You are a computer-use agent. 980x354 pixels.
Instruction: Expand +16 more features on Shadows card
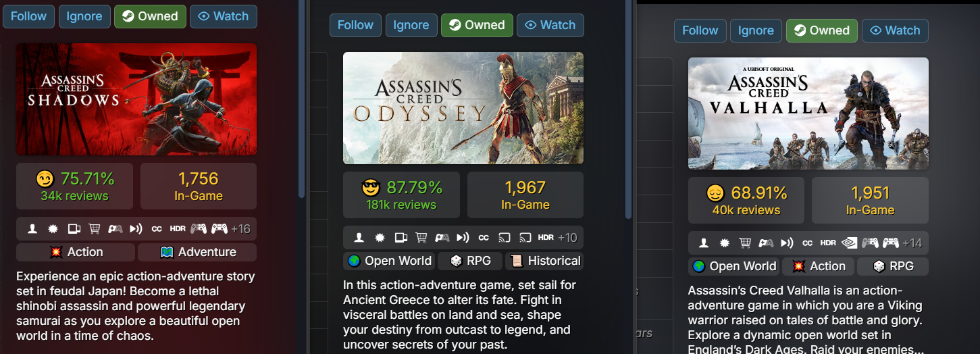click(x=240, y=229)
